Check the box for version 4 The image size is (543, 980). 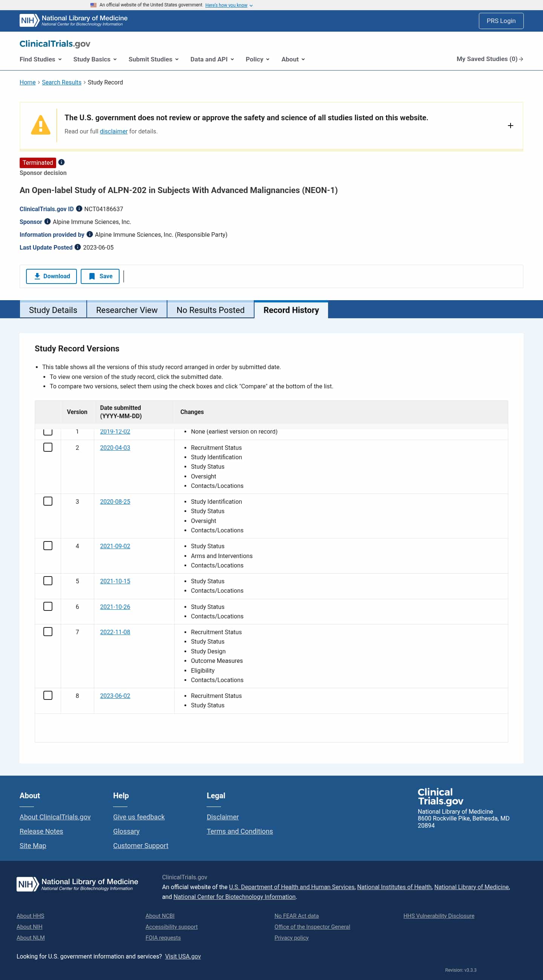(48, 546)
